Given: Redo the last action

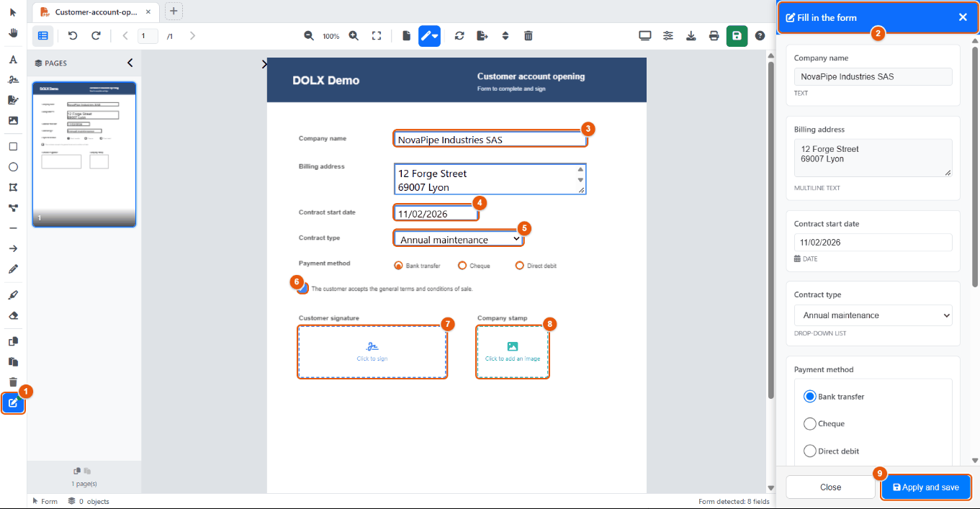Looking at the screenshot, I should [96, 36].
